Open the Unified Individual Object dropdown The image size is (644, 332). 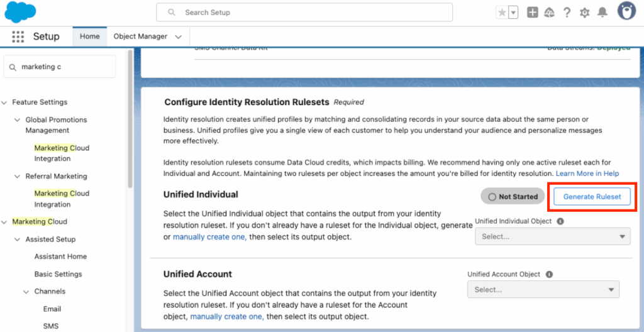(x=552, y=236)
